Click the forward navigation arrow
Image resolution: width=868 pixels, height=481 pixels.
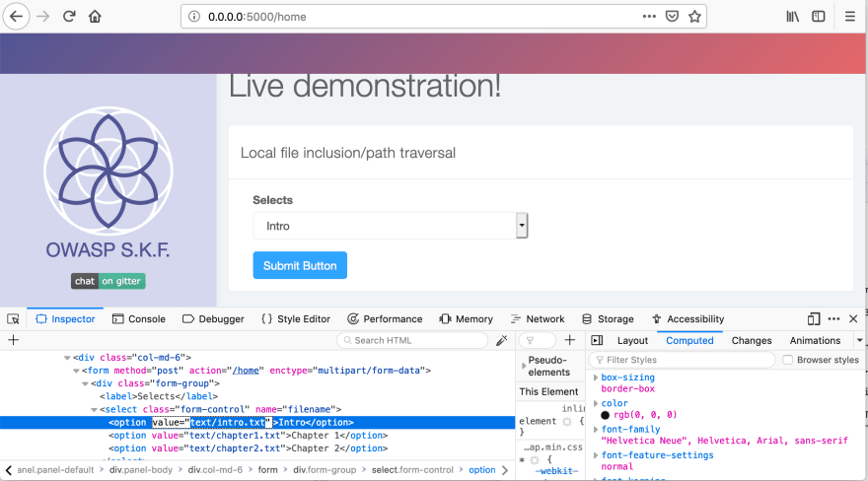tap(42, 17)
